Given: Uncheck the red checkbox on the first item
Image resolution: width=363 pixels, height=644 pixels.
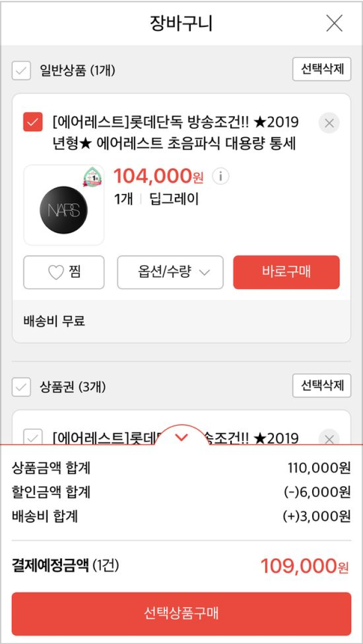Looking at the screenshot, I should (x=33, y=123).
